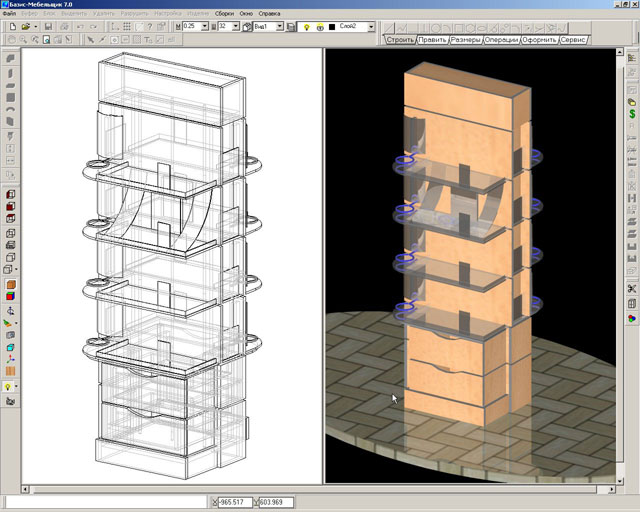Screen dimensions: 640x512
Task: Click the coordinate axes icon in left toolbar
Action: (x=11, y=359)
